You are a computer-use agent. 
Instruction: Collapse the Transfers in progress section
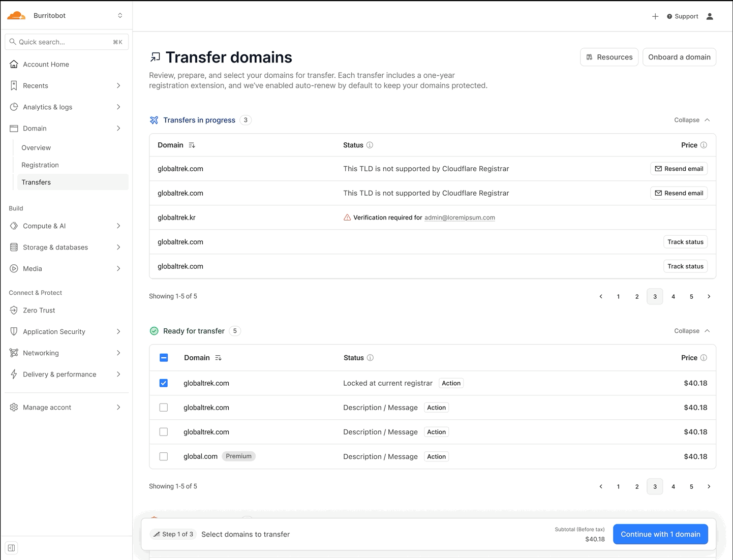(692, 120)
